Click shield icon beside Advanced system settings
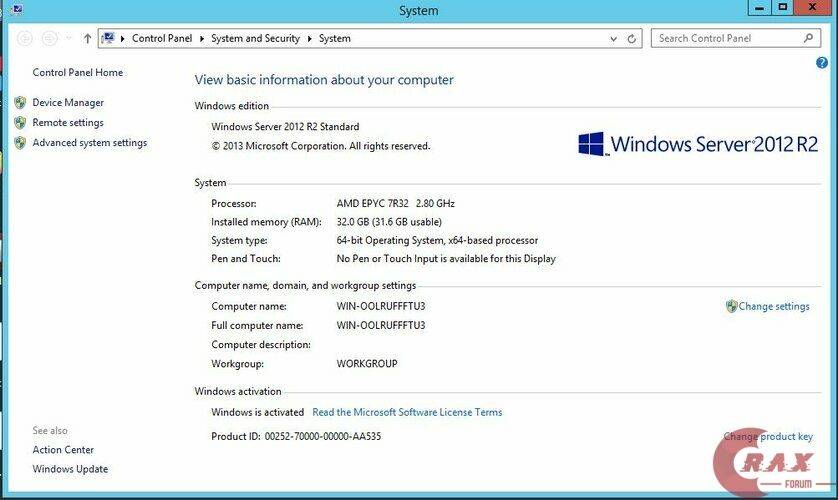 tap(20, 143)
